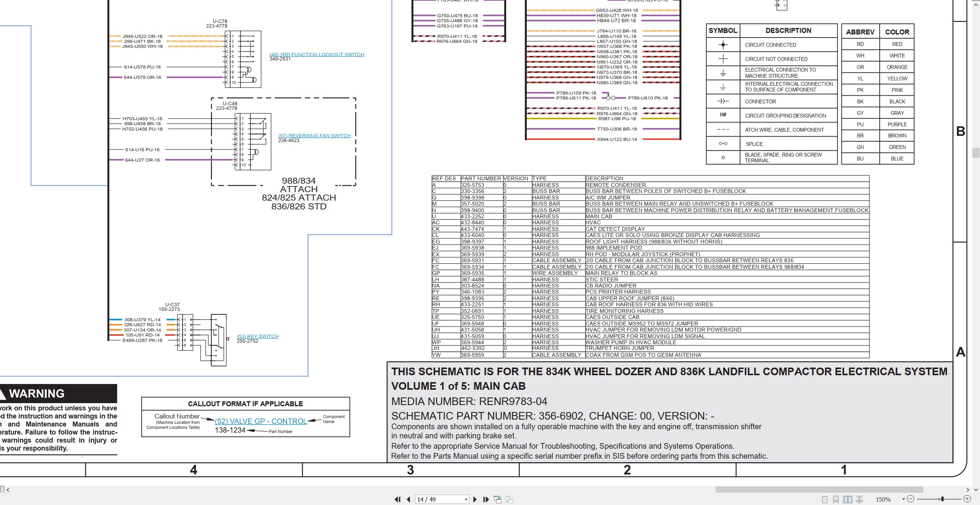This screenshot has width=980, height=505.
Task: Click connector label U-C37
Action: click(172, 305)
